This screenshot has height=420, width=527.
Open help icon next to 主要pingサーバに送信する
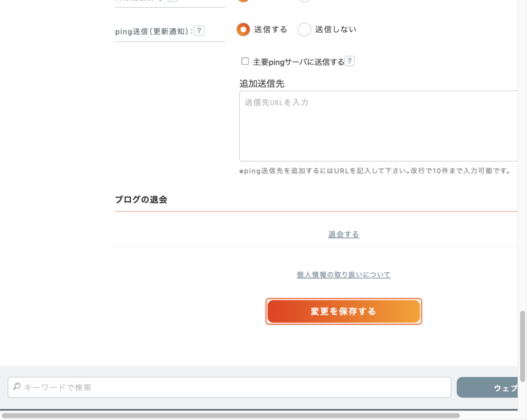[x=349, y=61]
